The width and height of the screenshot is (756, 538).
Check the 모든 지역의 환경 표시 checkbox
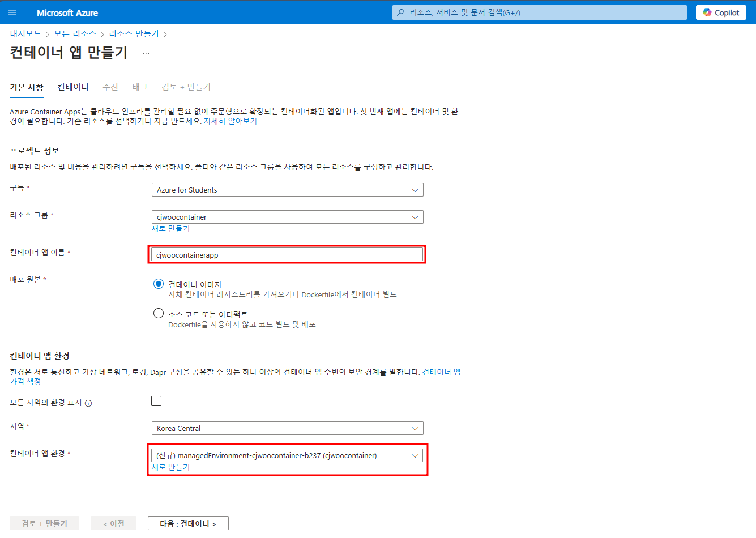pos(156,401)
